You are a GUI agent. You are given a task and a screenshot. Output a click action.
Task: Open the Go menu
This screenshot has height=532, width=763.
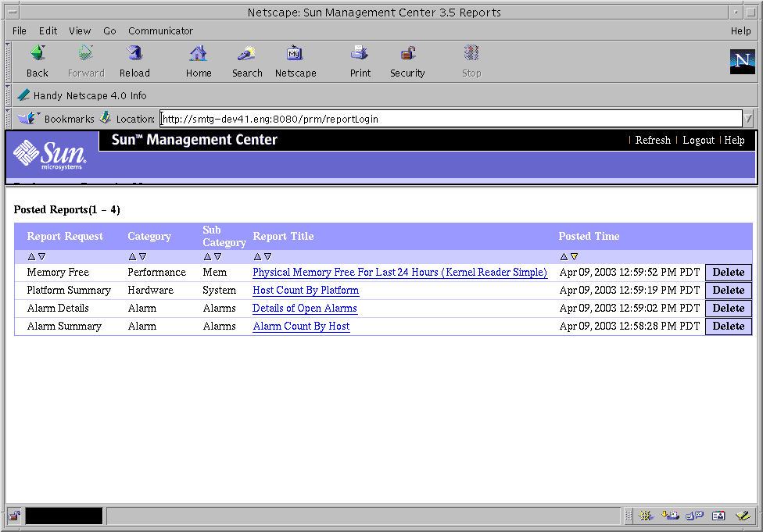point(109,31)
